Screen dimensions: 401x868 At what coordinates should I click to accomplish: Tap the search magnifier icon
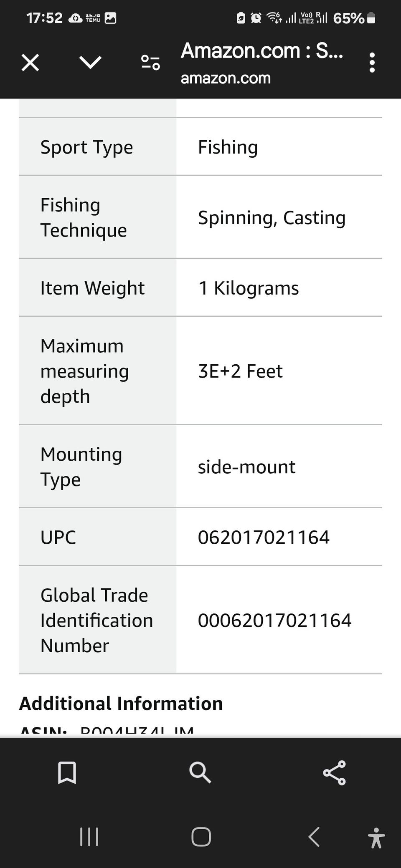[x=200, y=772]
